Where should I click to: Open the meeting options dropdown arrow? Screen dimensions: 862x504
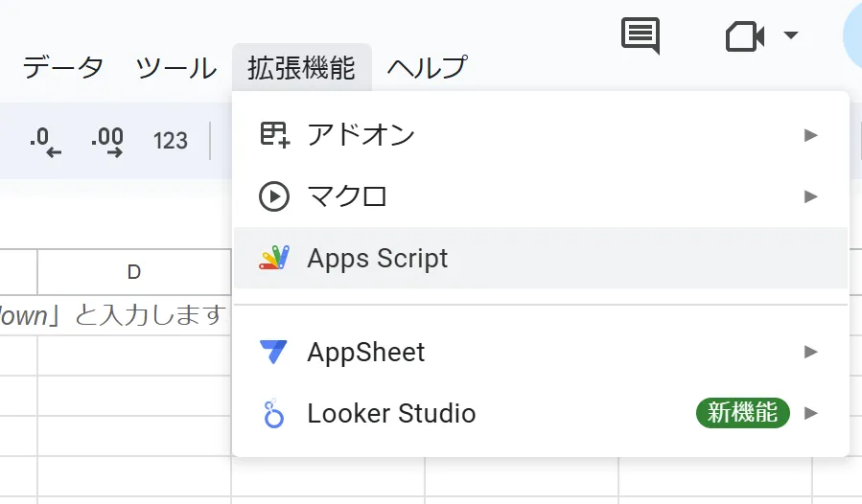tap(790, 35)
